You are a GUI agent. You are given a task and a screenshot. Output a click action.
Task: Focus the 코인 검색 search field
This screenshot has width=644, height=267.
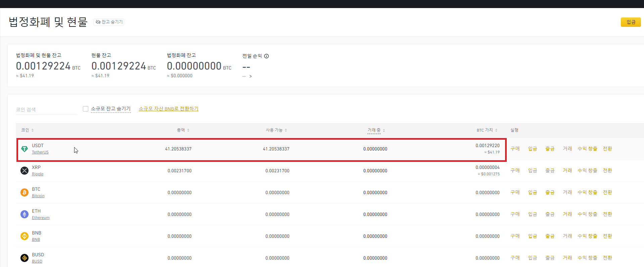point(47,109)
